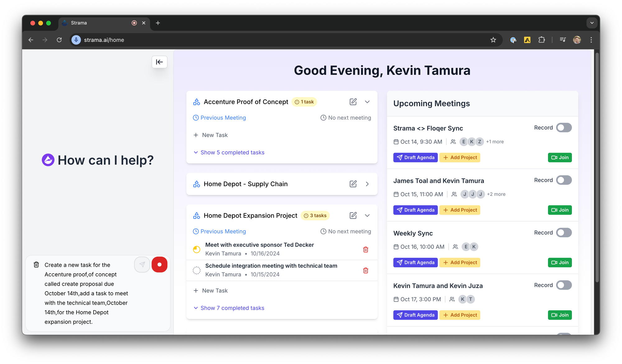622x364 pixels.
Task: Edit the Accenture Proof of Concept project
Action: (x=353, y=102)
